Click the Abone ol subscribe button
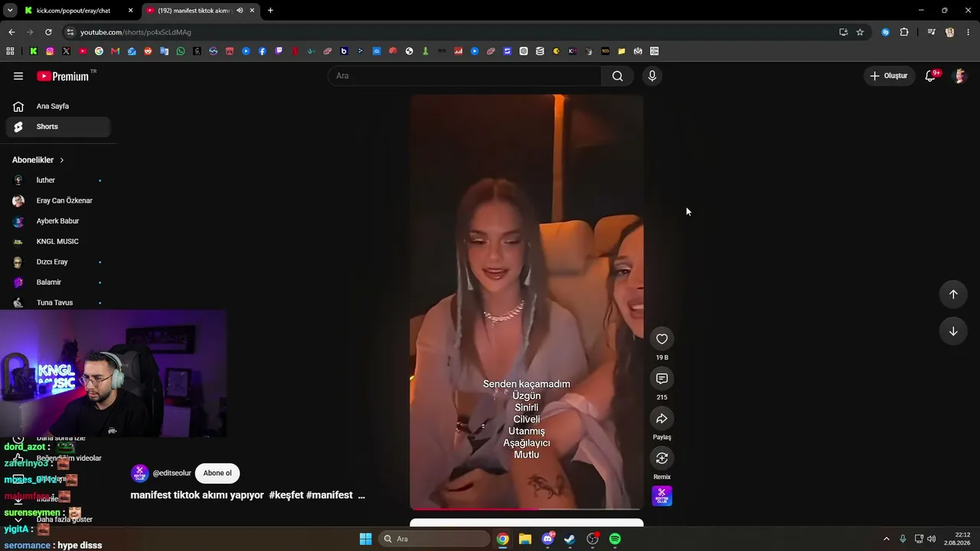Screen dimensions: 980x551 (x=217, y=473)
